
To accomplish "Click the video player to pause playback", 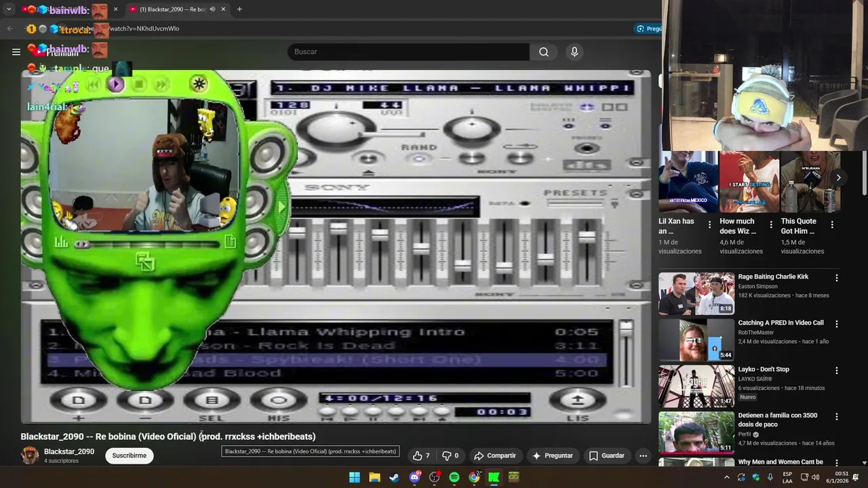I will [336, 247].
